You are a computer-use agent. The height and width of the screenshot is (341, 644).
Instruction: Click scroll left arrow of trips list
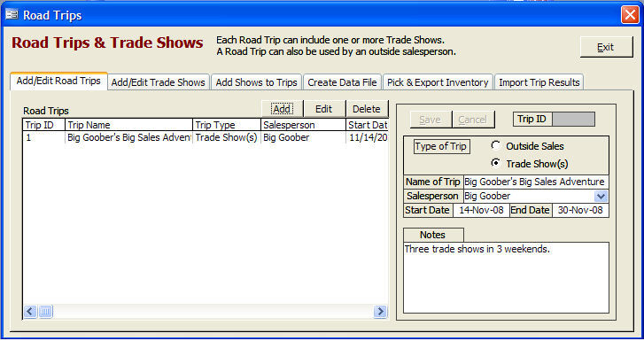[x=30, y=312]
